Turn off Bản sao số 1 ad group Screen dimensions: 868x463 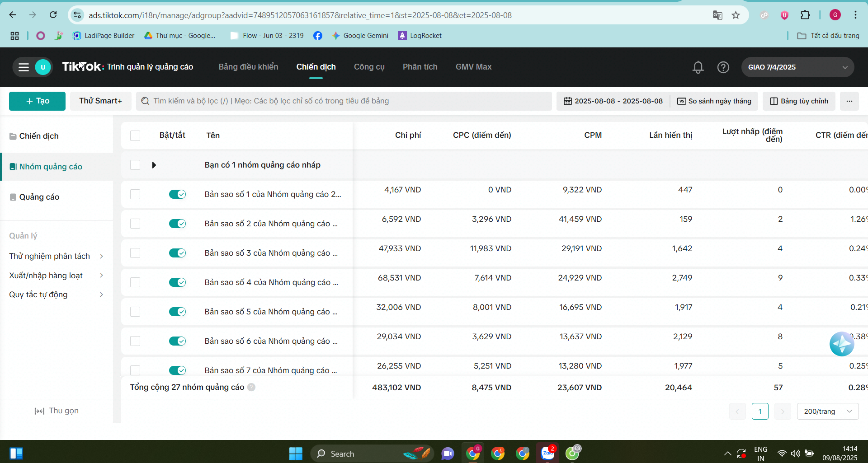[x=177, y=194]
